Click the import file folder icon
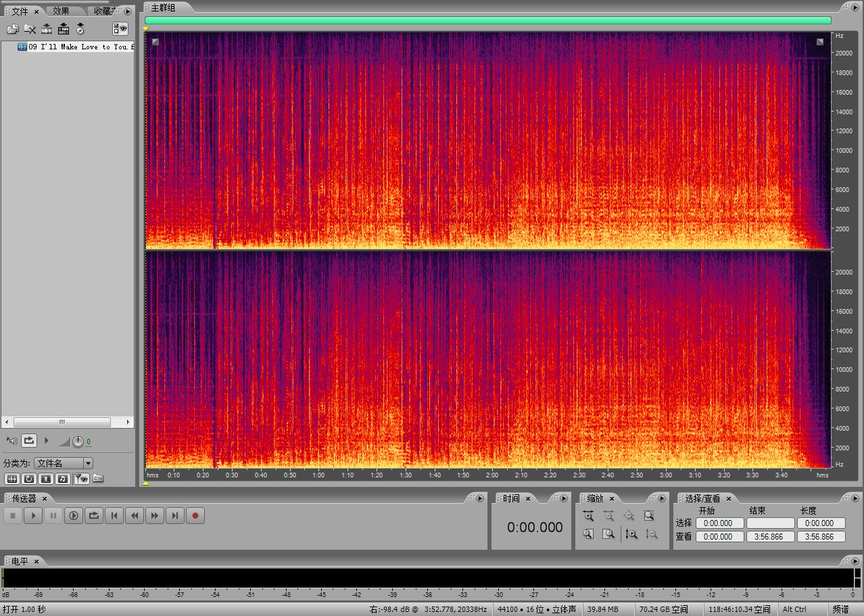The width and height of the screenshot is (864, 616). [12, 29]
